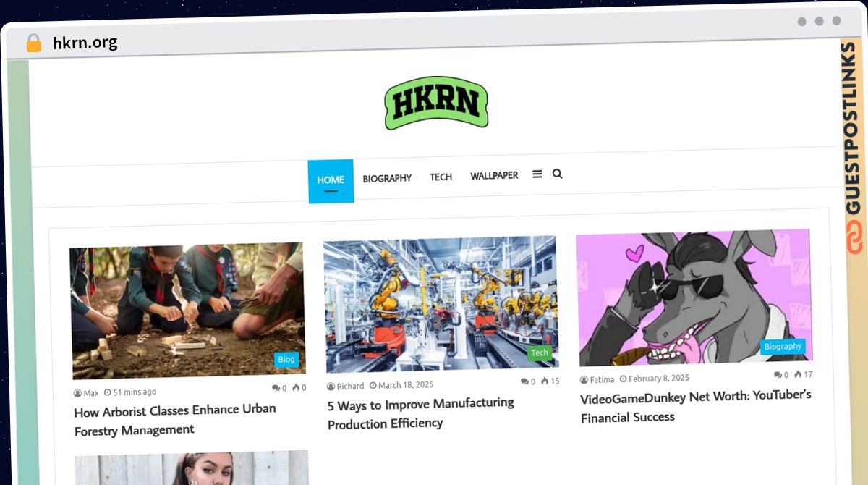868x485 pixels.
Task: Open the scouts campfire thumbnail
Action: 187,311
